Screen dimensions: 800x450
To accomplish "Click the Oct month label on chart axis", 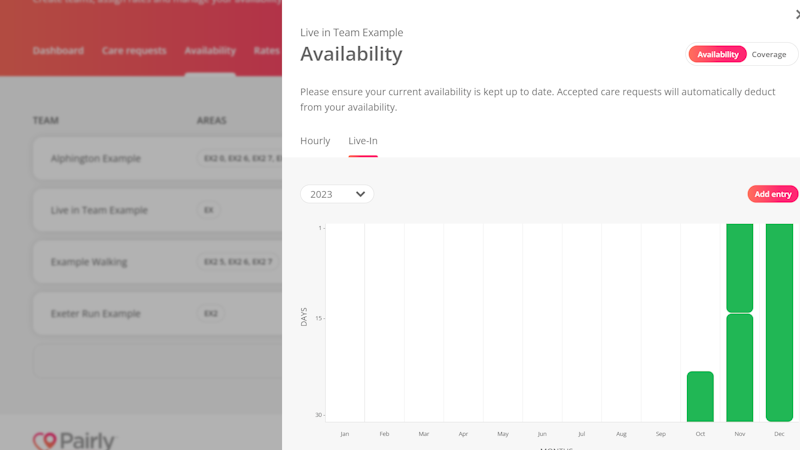I will (700, 434).
